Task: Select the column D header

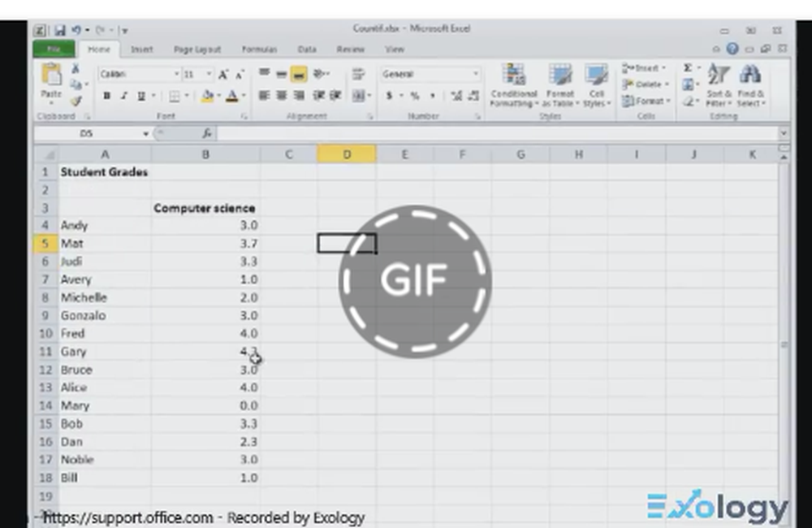Action: [347, 154]
